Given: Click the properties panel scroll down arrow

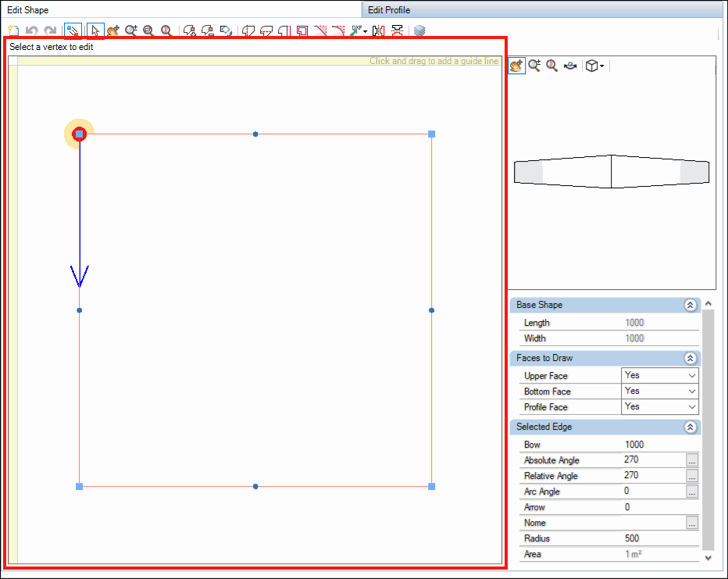Looking at the screenshot, I should point(708,558).
